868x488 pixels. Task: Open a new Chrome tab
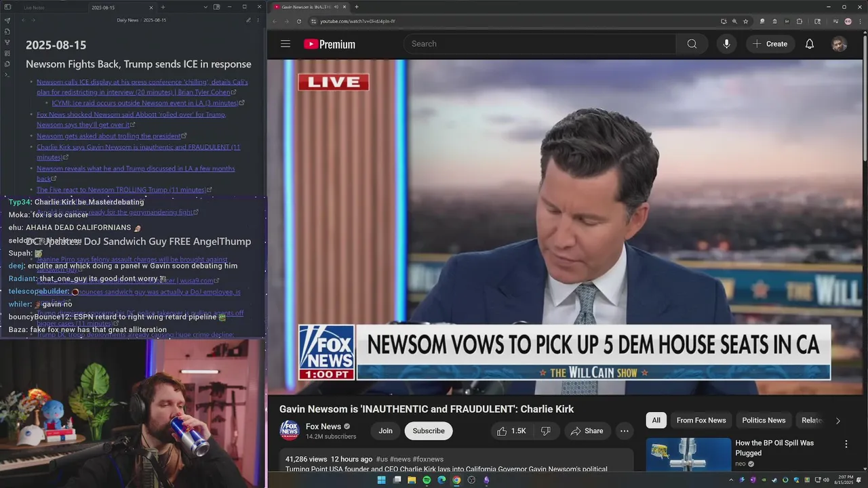[357, 7]
